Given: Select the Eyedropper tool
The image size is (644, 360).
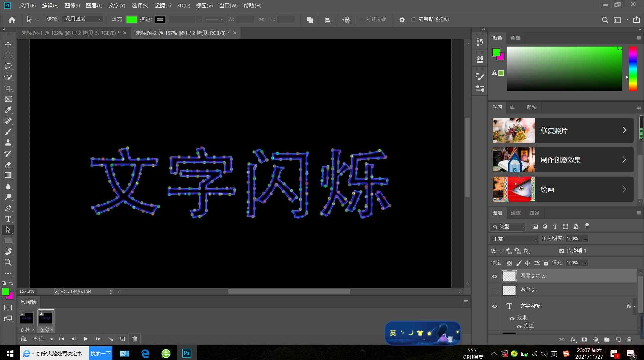Looking at the screenshot, I should (x=8, y=110).
